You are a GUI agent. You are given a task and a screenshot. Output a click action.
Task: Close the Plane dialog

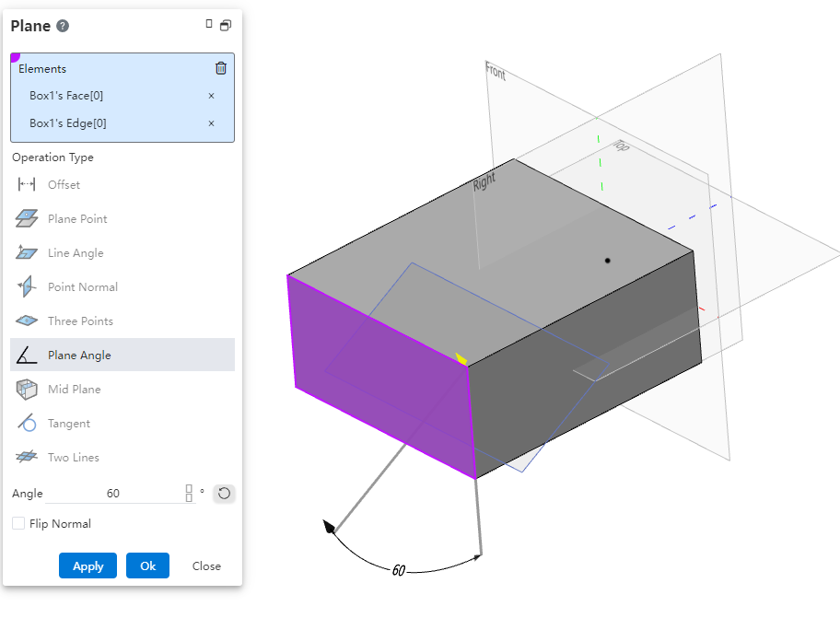pos(206,566)
